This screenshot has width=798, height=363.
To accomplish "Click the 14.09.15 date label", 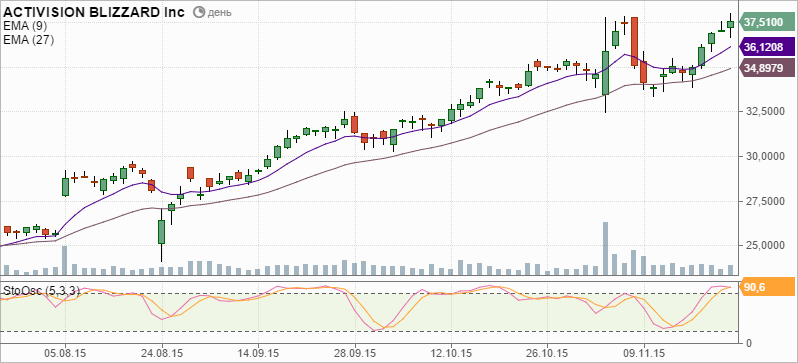I will tap(259, 352).
